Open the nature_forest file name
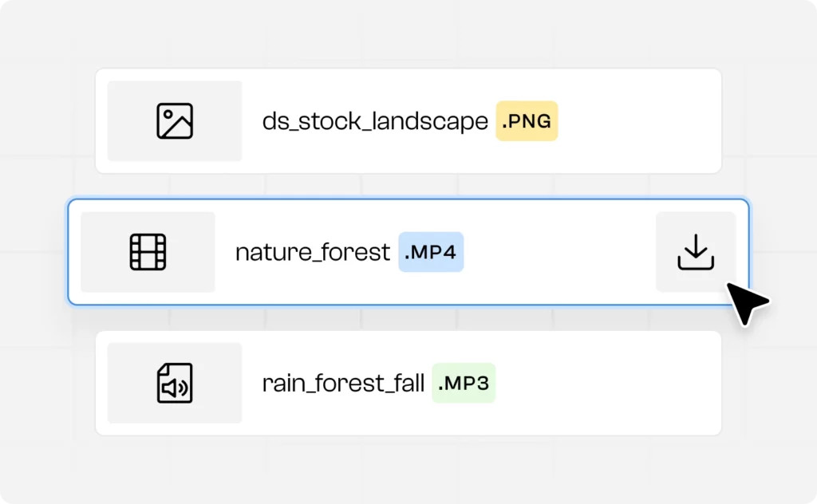The image size is (817, 504). click(x=312, y=252)
